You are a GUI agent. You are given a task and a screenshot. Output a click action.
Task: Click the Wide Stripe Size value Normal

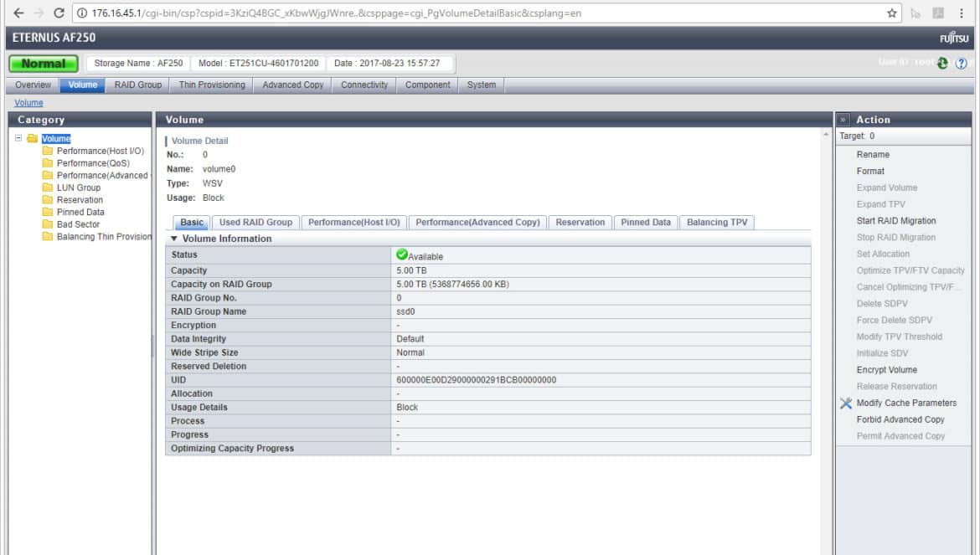pos(410,352)
